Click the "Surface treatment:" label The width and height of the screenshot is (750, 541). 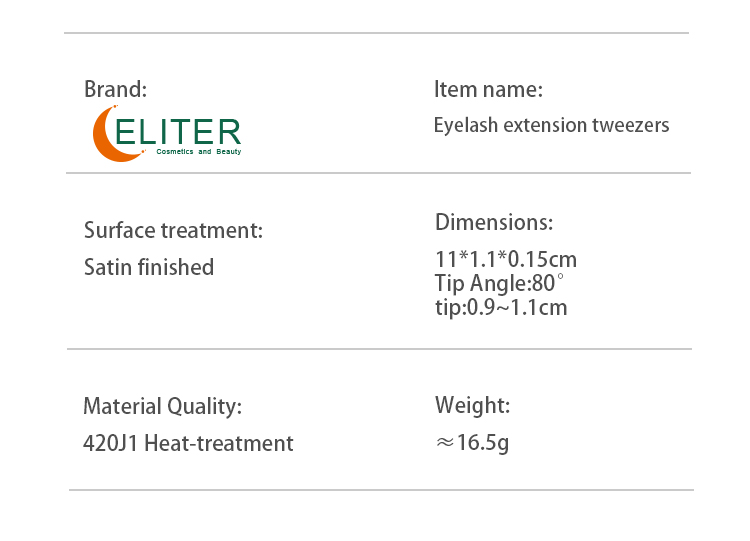173,231
